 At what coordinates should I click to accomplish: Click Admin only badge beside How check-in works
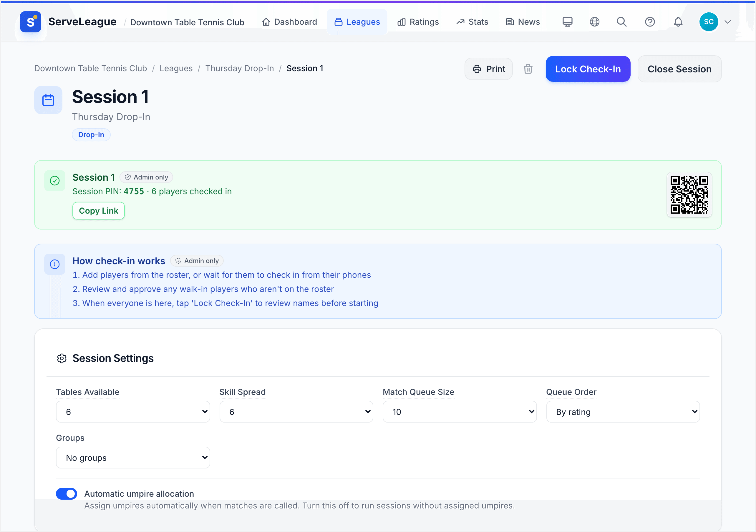pos(197,261)
